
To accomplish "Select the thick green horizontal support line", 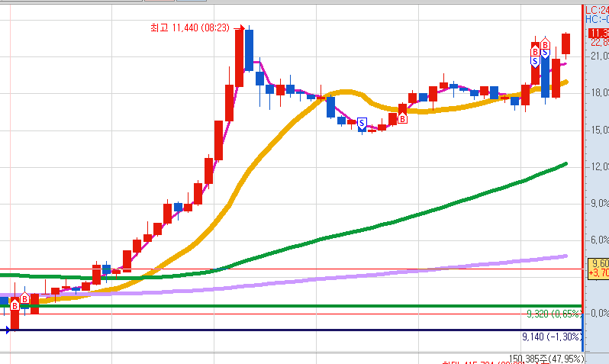I will 292,306.
